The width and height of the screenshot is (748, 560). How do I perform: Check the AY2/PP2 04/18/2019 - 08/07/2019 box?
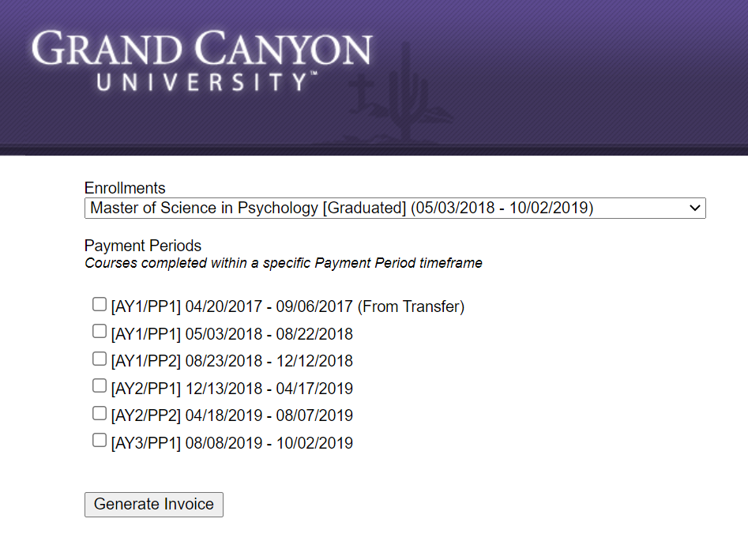pos(100,413)
